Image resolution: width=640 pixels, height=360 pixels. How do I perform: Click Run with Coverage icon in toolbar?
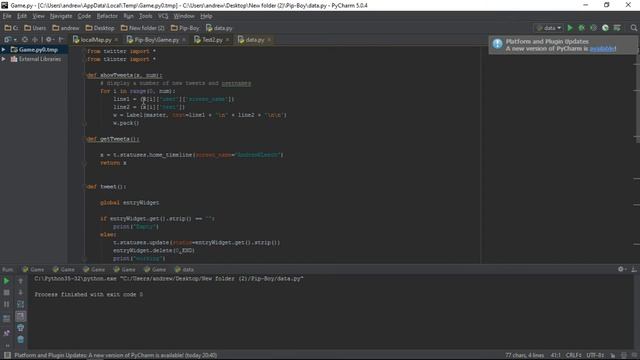pos(593,28)
